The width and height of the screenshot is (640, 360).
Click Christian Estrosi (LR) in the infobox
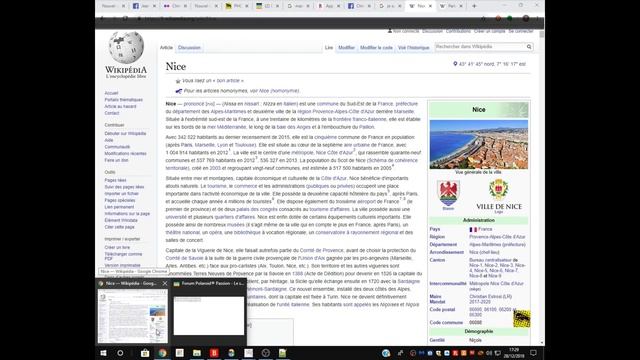[x=490, y=297]
